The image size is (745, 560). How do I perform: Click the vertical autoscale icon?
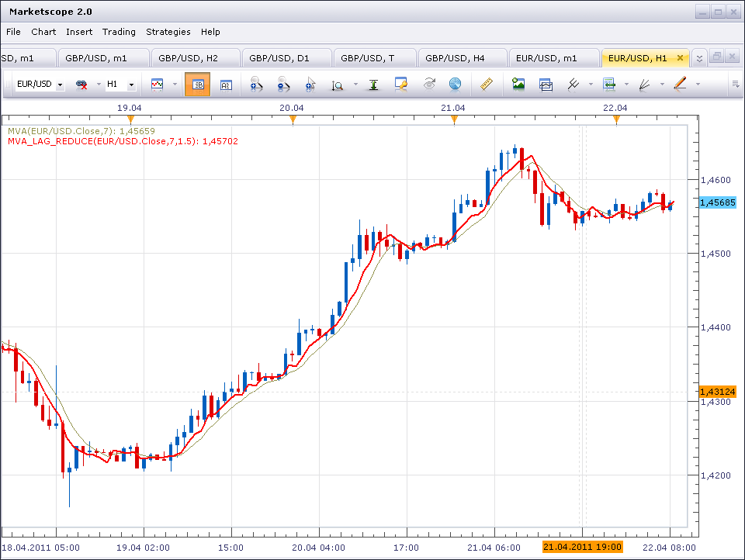tap(374, 85)
